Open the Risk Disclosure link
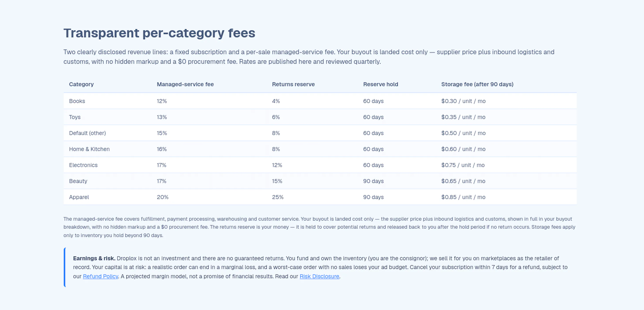Viewport: 644px width, 310px height. (319, 276)
